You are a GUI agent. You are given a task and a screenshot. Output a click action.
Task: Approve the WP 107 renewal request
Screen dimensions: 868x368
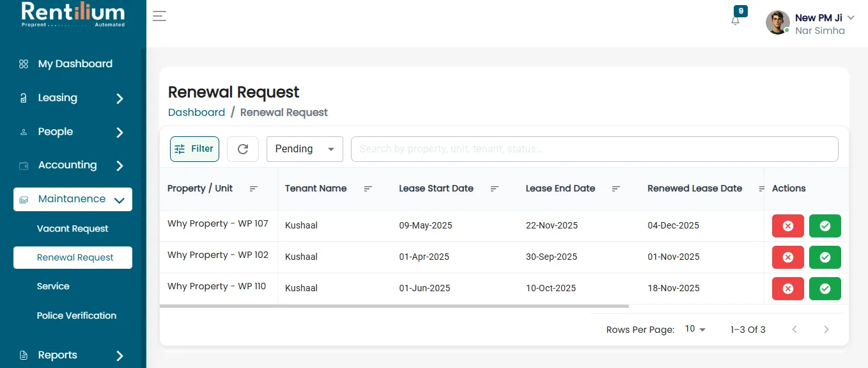pyautogui.click(x=825, y=226)
